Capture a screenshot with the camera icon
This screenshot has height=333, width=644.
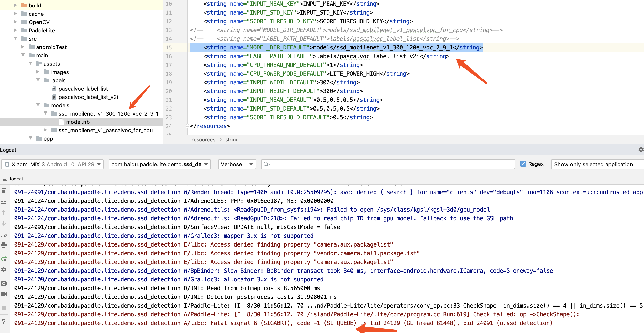coord(4,283)
